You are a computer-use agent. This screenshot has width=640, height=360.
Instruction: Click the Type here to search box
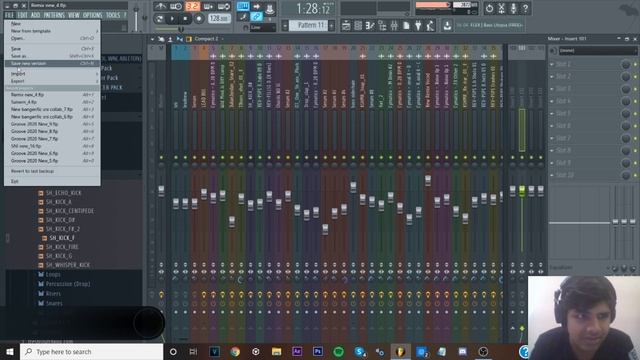[x=91, y=351]
